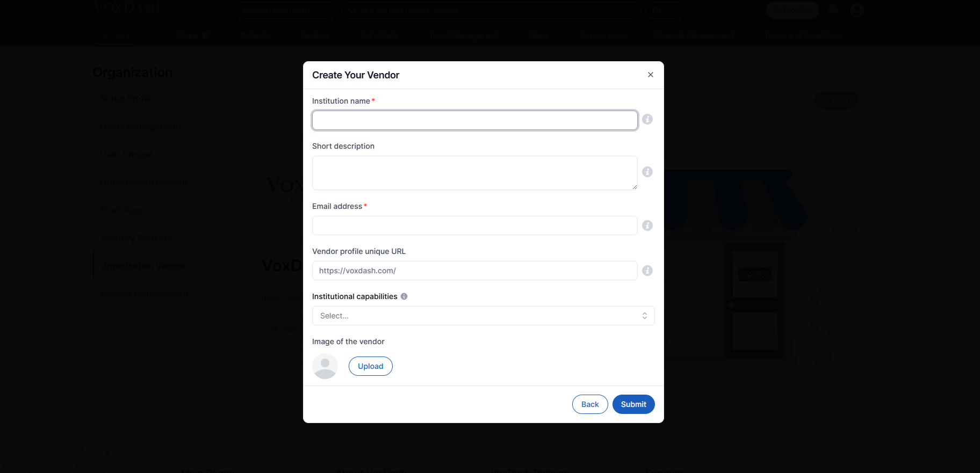Screen dimensions: 980x473
Task: Click the info icon next to Email address field
Action: pyautogui.click(x=647, y=225)
